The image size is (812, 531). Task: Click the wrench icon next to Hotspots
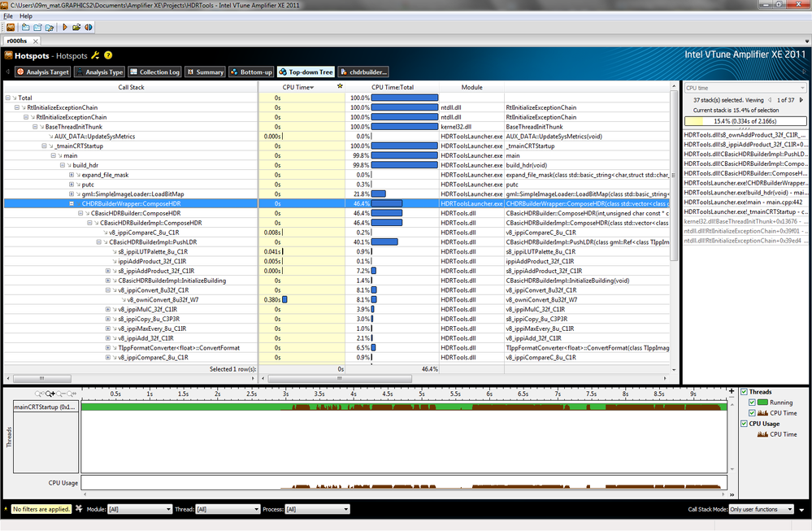[95, 55]
